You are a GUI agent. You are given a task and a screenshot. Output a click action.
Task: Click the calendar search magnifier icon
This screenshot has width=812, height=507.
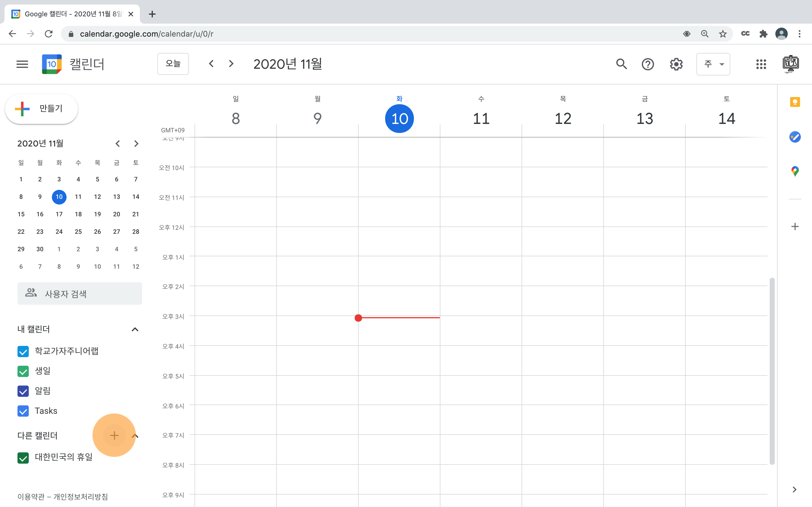tap(621, 64)
